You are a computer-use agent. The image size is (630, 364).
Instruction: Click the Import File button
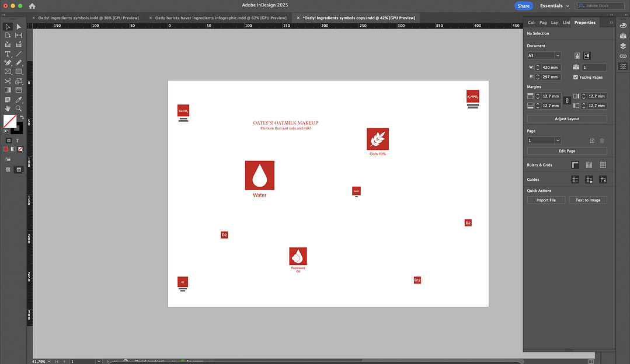pyautogui.click(x=546, y=200)
